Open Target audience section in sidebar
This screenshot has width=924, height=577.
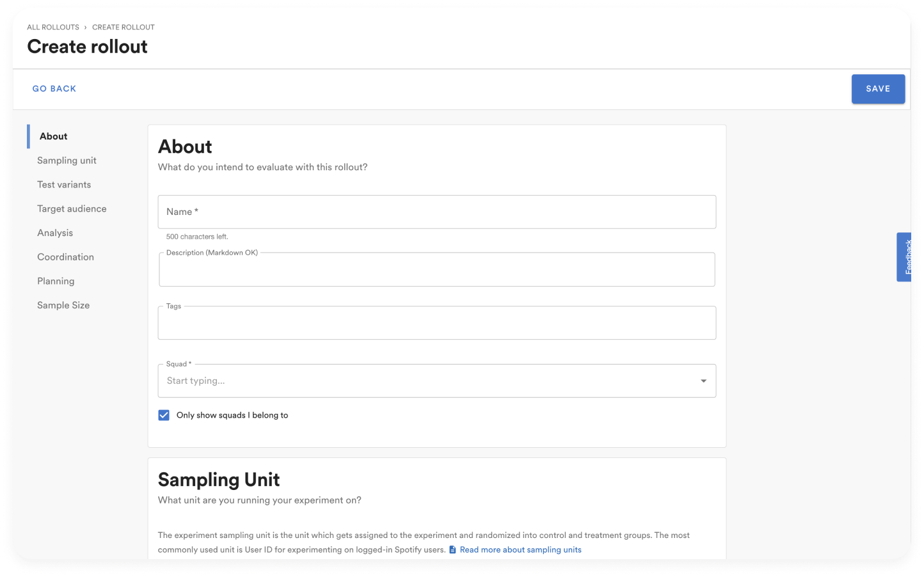coord(72,209)
